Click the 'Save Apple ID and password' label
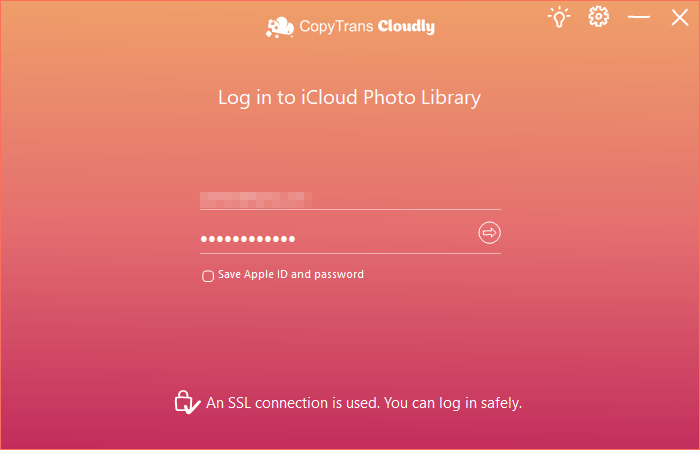This screenshot has height=450, width=700. tap(290, 274)
